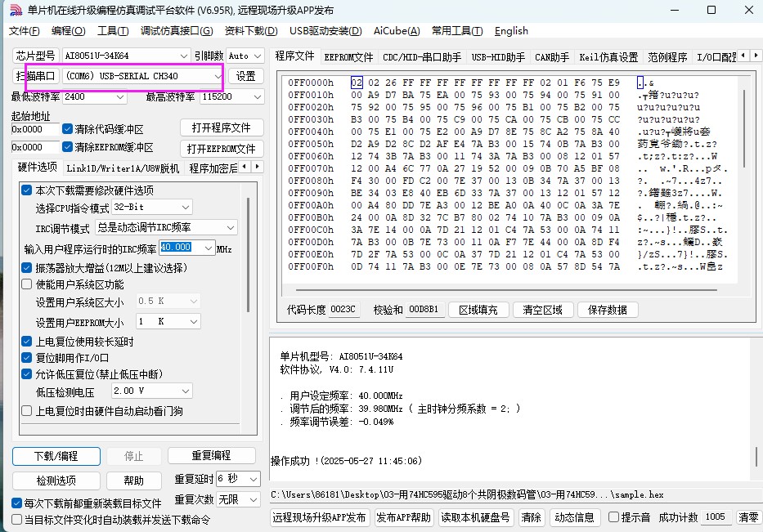
Task: Switch to 范例程序 tab
Action: click(x=667, y=57)
